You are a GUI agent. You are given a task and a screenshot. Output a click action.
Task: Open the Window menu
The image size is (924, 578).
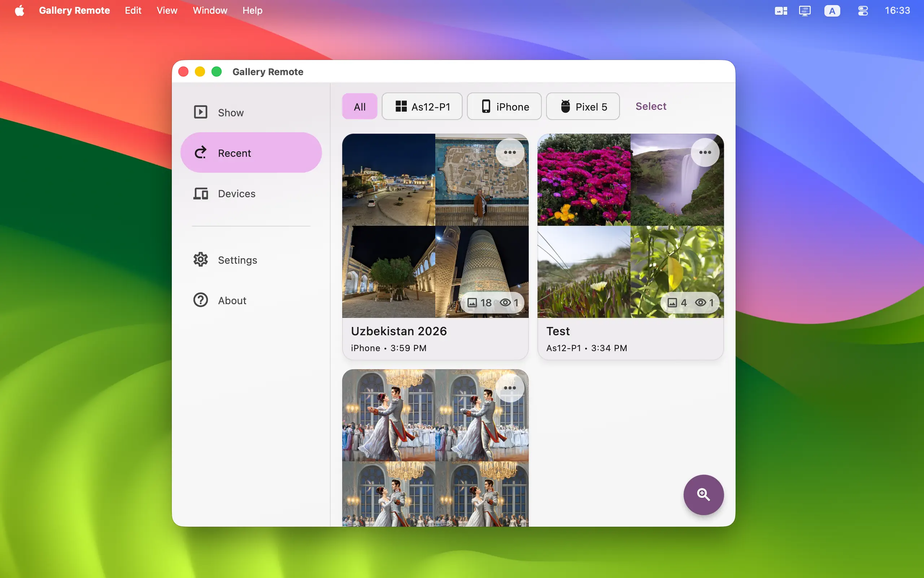pyautogui.click(x=210, y=10)
